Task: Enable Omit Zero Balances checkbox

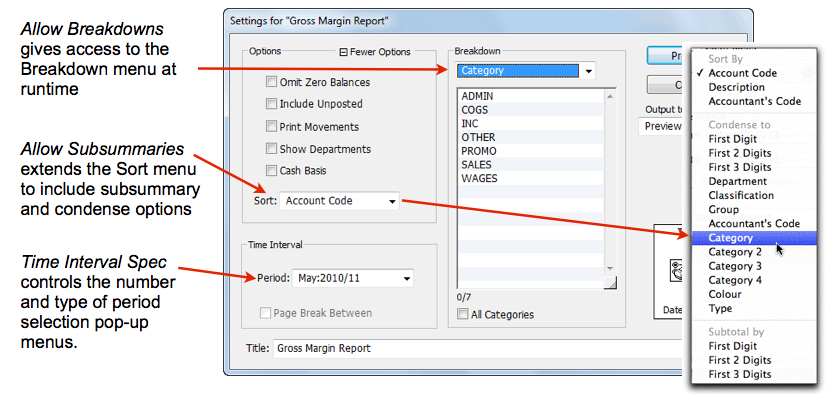Action: (x=271, y=82)
